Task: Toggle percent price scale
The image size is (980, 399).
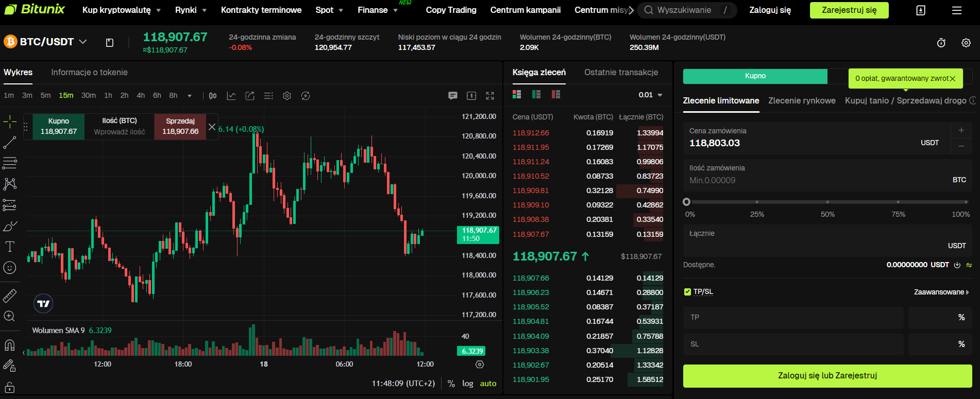Action: (451, 384)
